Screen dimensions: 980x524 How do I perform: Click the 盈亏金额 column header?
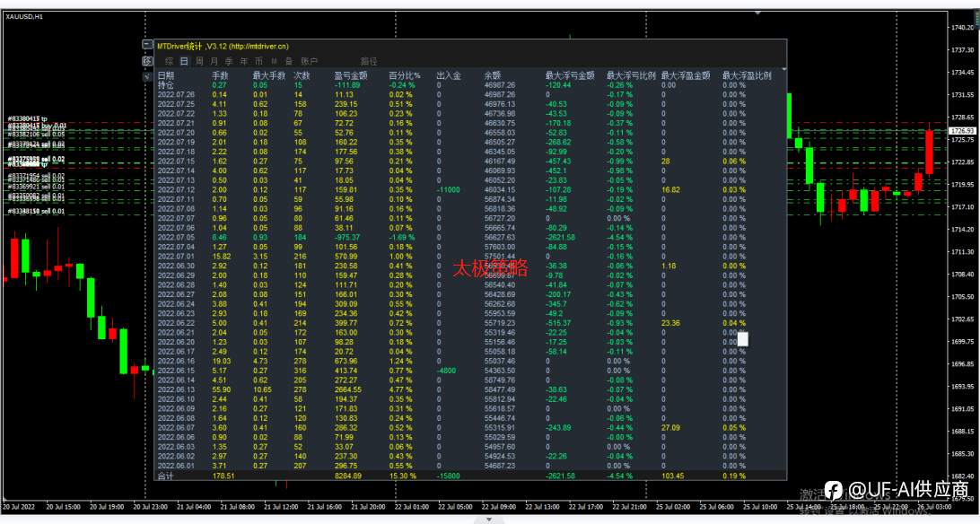(x=351, y=75)
